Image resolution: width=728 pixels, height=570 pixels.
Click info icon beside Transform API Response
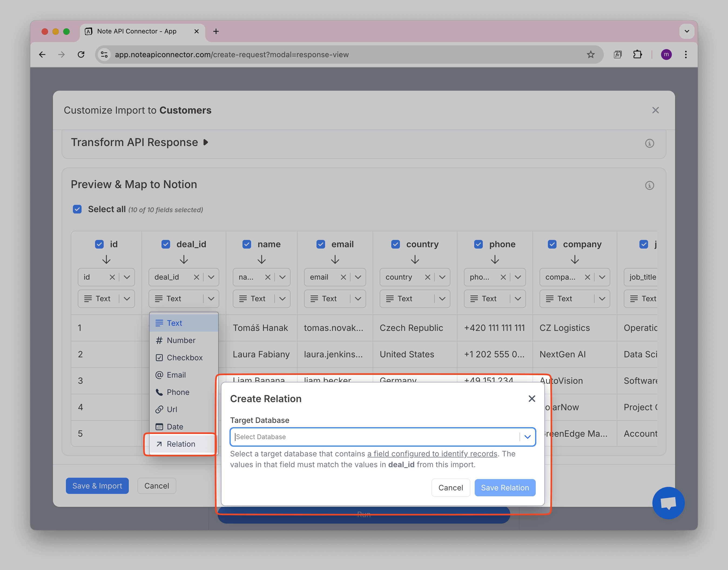(x=649, y=143)
